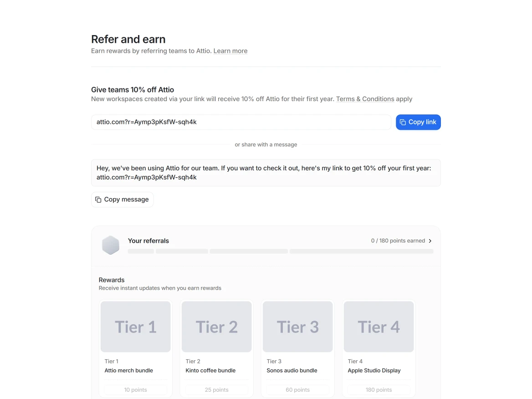Click the 180 points badge
This screenshot has width=532, height=399.
click(x=379, y=390)
